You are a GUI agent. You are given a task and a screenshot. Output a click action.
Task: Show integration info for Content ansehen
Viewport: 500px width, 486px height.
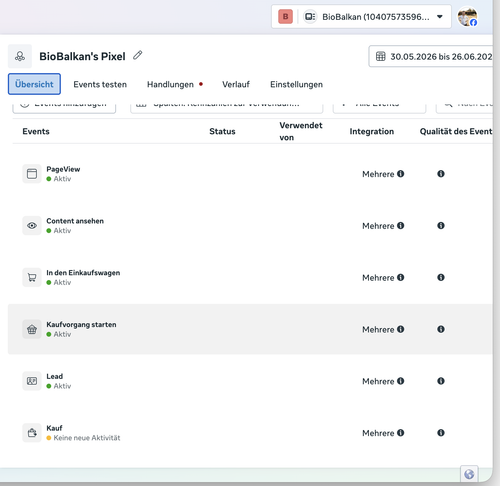tap(401, 226)
